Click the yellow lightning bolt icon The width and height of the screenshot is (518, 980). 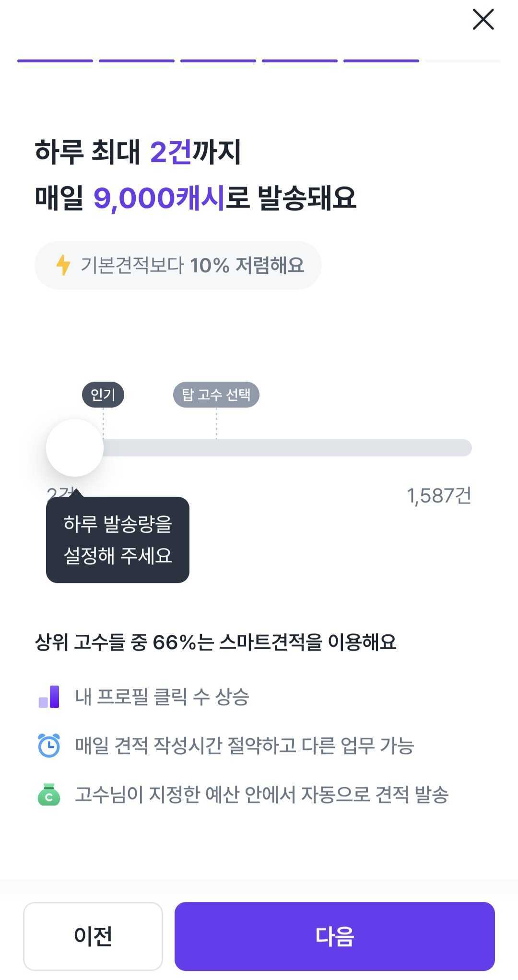tap(63, 265)
